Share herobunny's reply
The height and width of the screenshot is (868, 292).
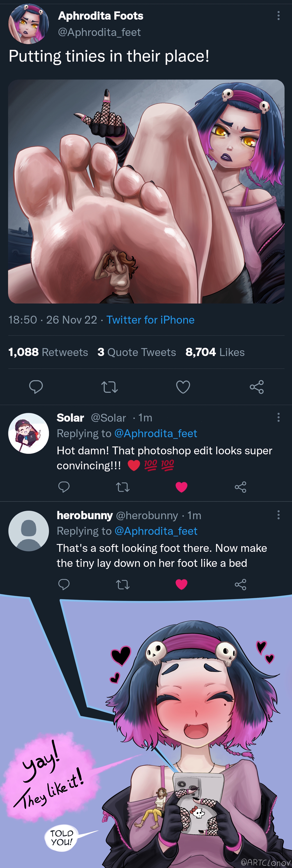point(240,584)
